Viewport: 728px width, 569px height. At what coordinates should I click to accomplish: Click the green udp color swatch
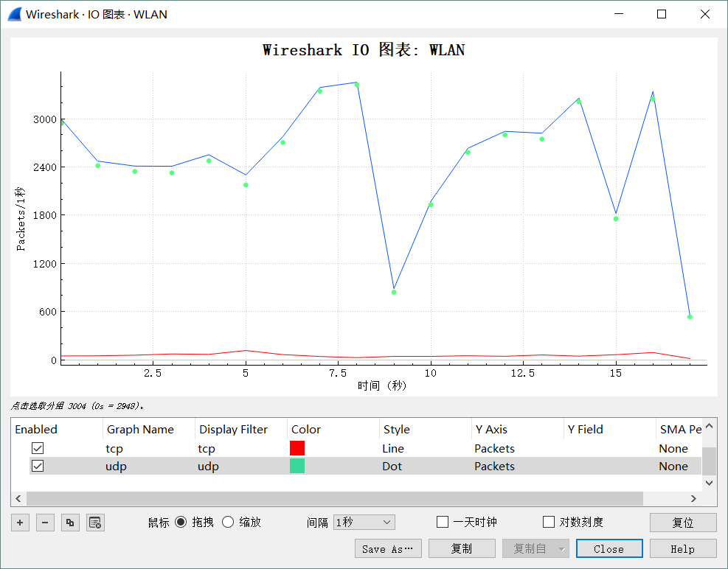(x=297, y=466)
